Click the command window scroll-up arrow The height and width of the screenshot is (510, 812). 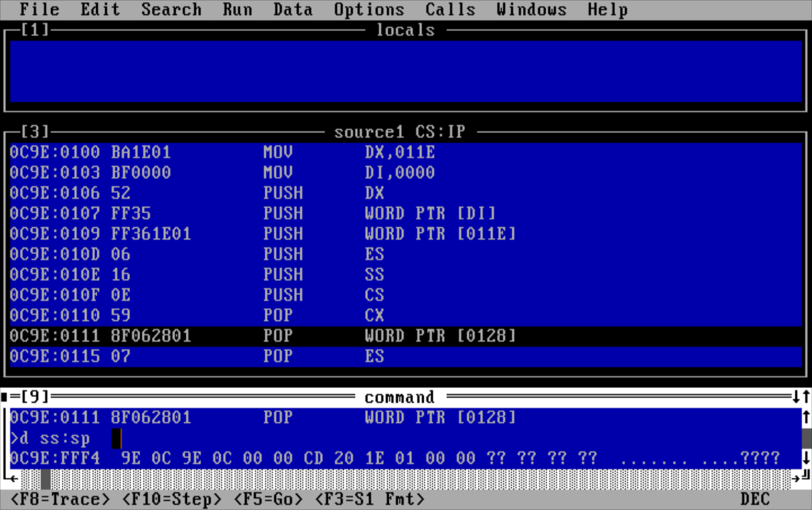(806, 417)
